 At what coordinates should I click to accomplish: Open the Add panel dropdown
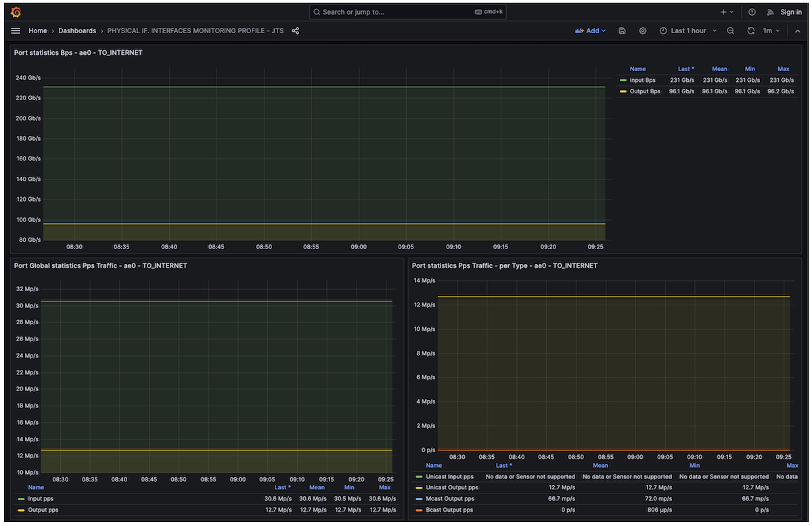click(589, 30)
